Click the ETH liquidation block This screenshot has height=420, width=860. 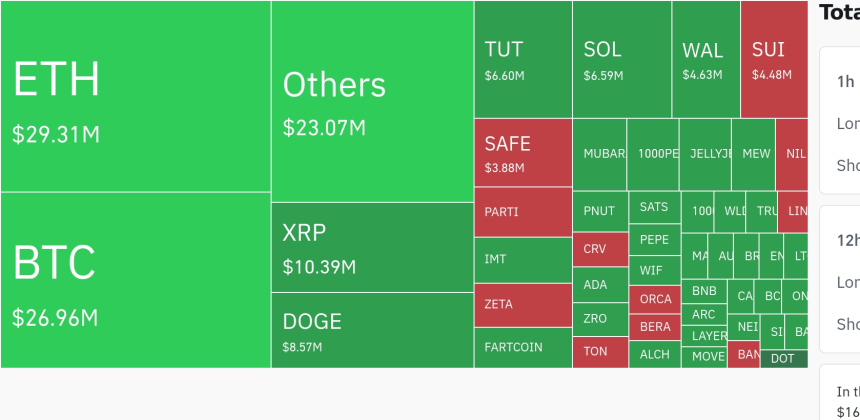pyautogui.click(x=135, y=96)
